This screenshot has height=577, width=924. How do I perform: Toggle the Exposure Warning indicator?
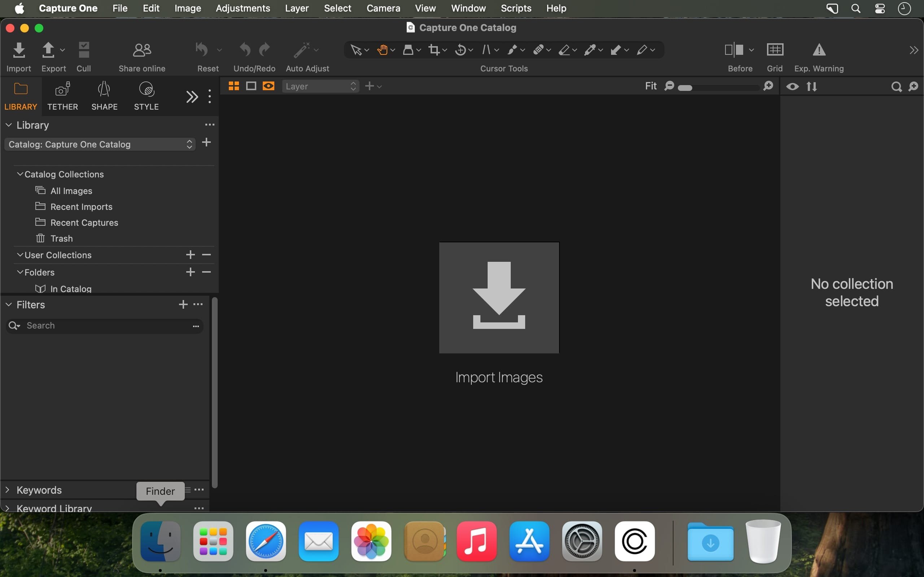coord(819,50)
